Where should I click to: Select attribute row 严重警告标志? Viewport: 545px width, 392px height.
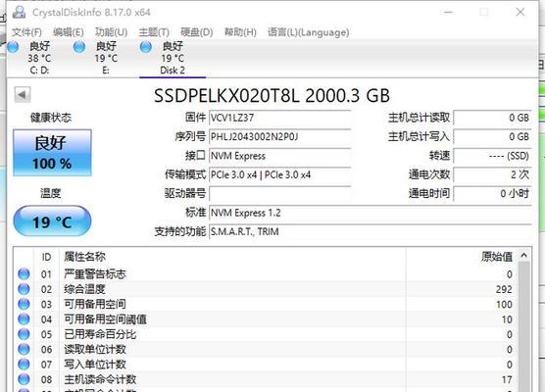click(266, 274)
